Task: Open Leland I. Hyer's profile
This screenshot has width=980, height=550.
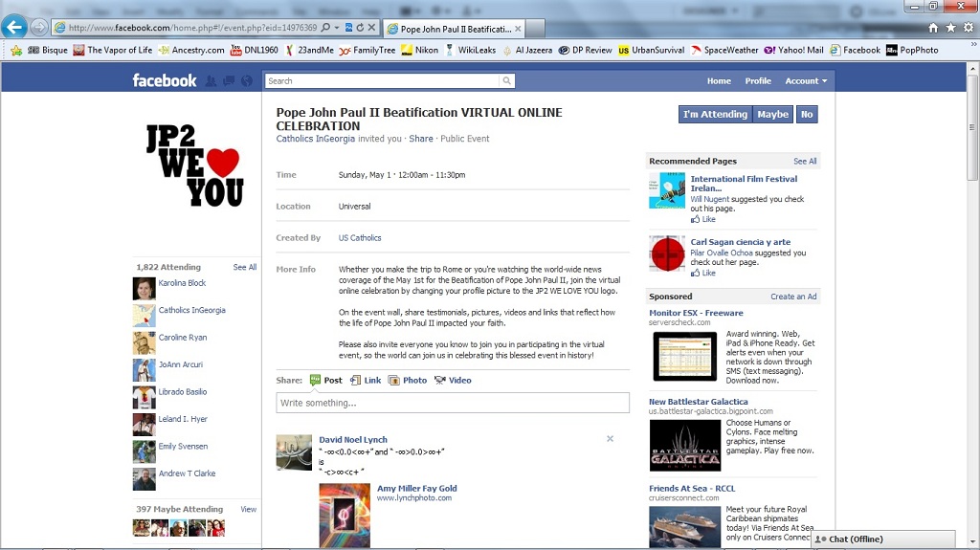Action: click(183, 419)
